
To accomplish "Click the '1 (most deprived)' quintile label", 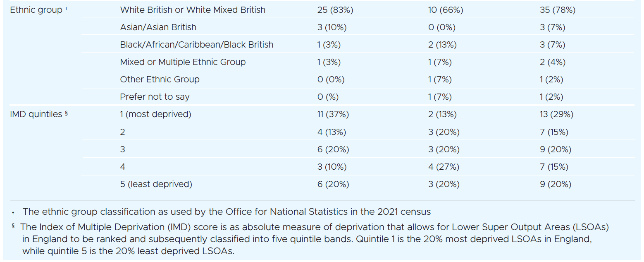I will point(155,114).
